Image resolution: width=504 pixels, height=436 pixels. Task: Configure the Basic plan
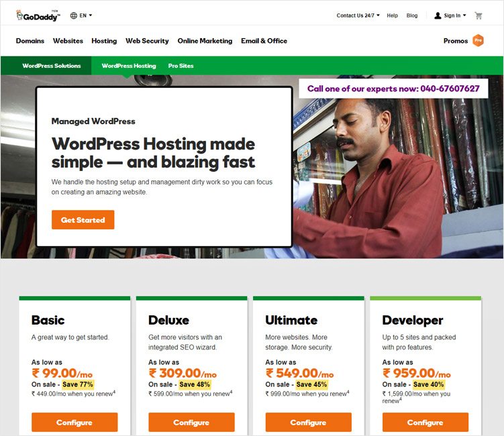[74, 422]
